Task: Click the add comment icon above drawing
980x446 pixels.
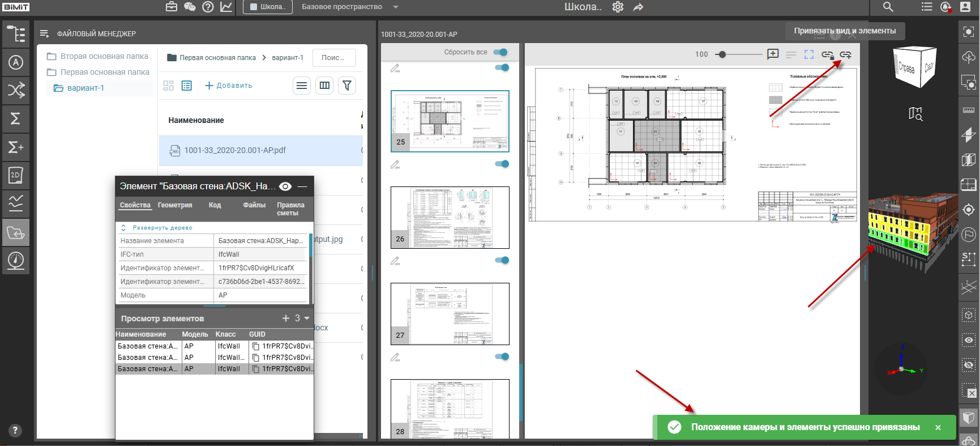Action: click(773, 54)
